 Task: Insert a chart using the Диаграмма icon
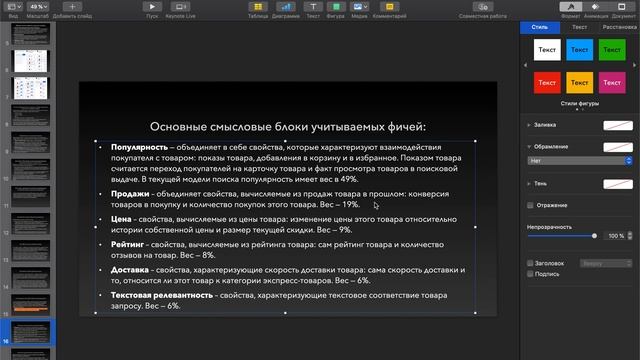(x=286, y=7)
